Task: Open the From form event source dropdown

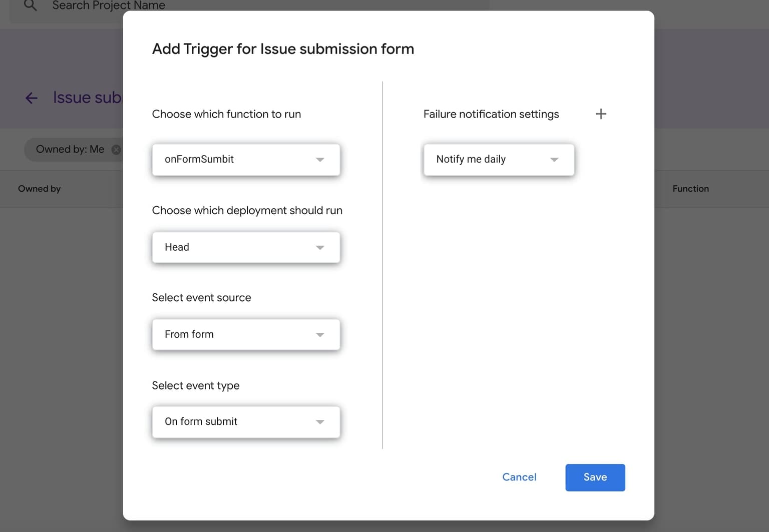Action: pos(246,334)
